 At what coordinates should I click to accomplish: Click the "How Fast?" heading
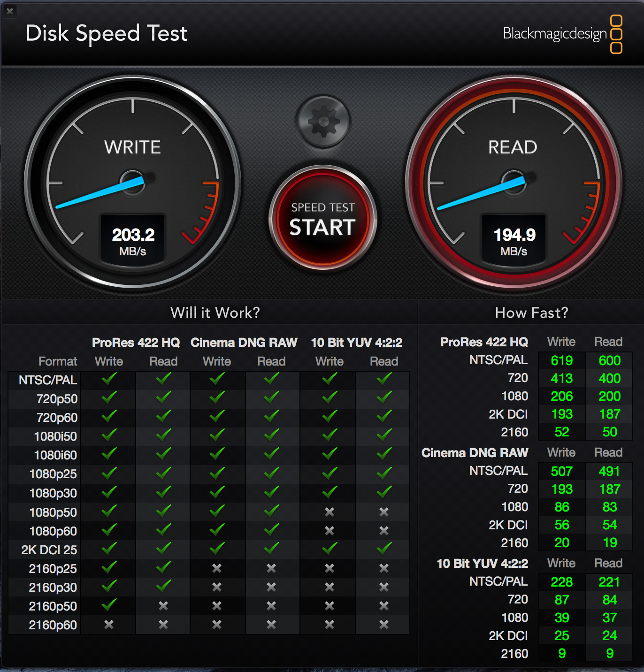[531, 313]
